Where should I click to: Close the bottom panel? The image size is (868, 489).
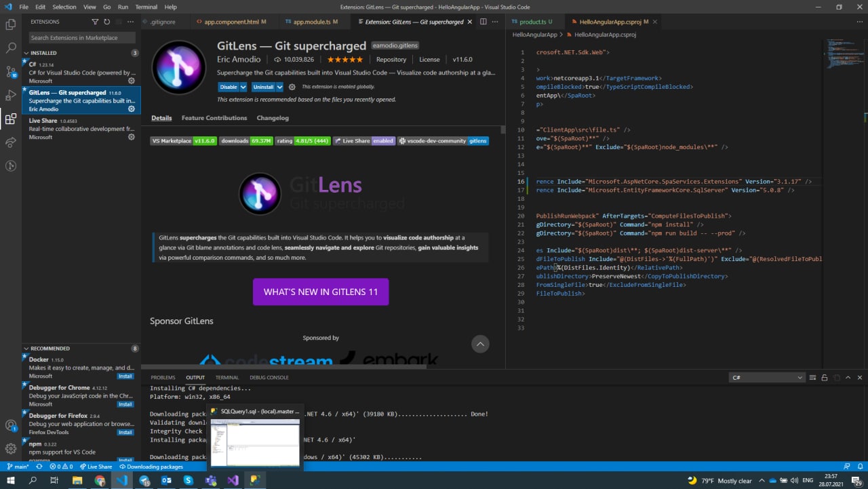(860, 377)
